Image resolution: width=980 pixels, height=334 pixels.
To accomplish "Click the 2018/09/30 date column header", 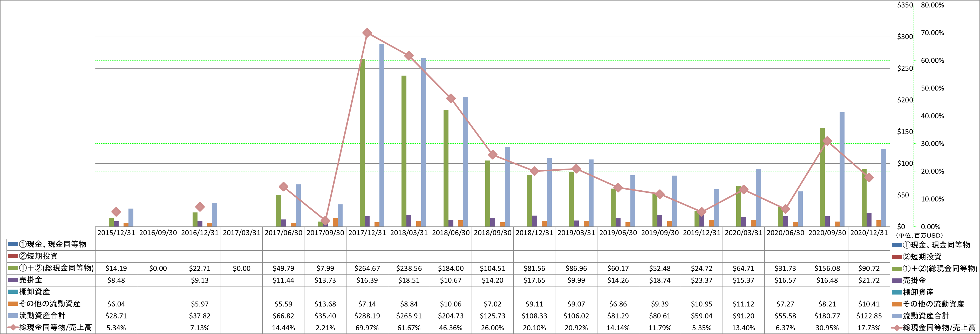I will (x=493, y=233).
